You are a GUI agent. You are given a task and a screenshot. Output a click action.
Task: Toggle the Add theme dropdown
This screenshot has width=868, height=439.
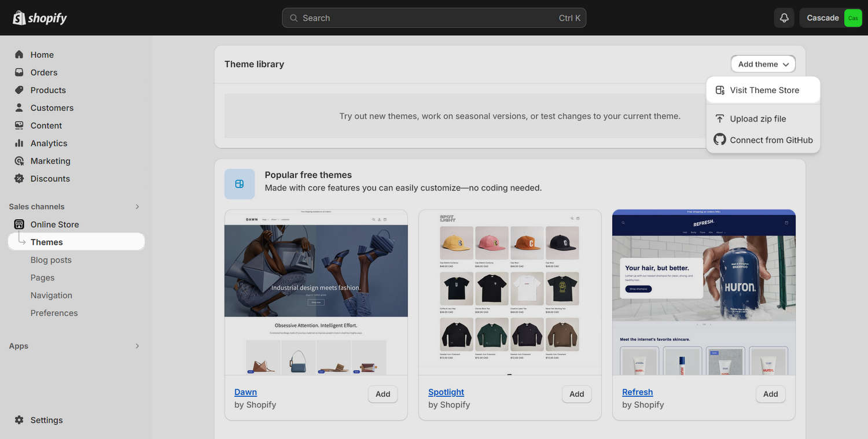pos(763,64)
